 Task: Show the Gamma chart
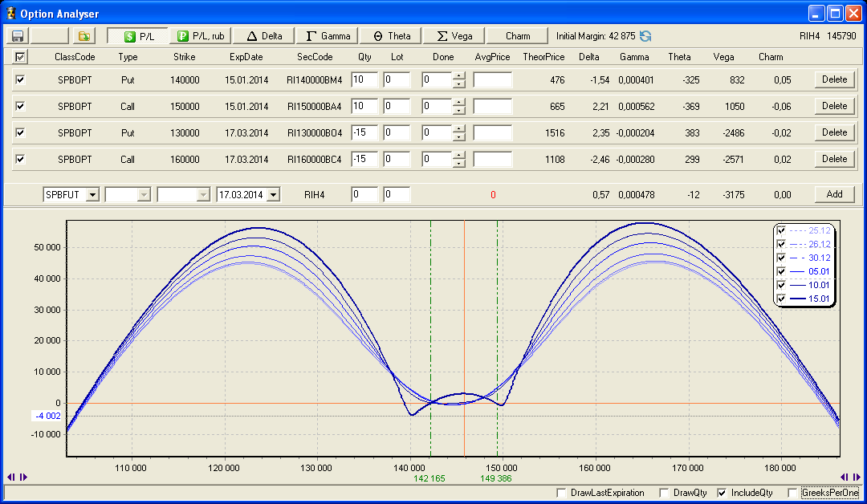tap(328, 36)
